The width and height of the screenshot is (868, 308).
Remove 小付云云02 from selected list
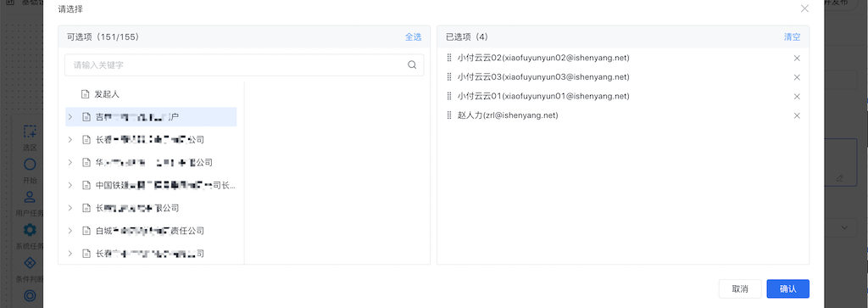pos(797,59)
